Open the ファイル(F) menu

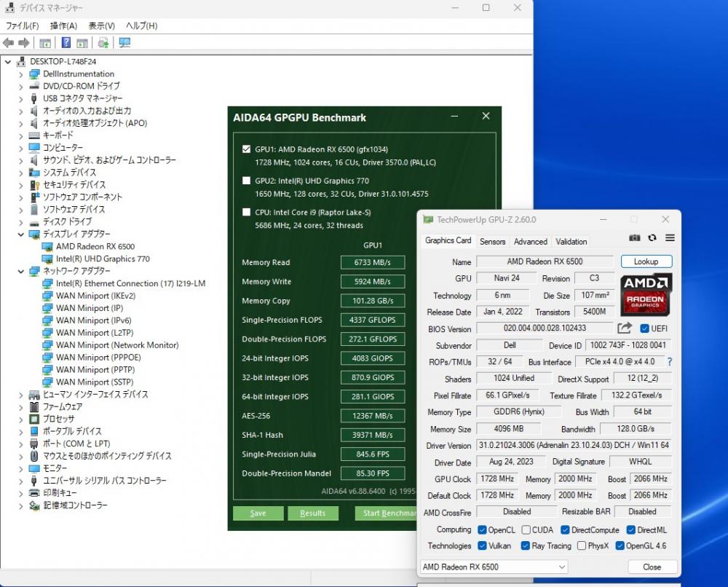[23, 26]
